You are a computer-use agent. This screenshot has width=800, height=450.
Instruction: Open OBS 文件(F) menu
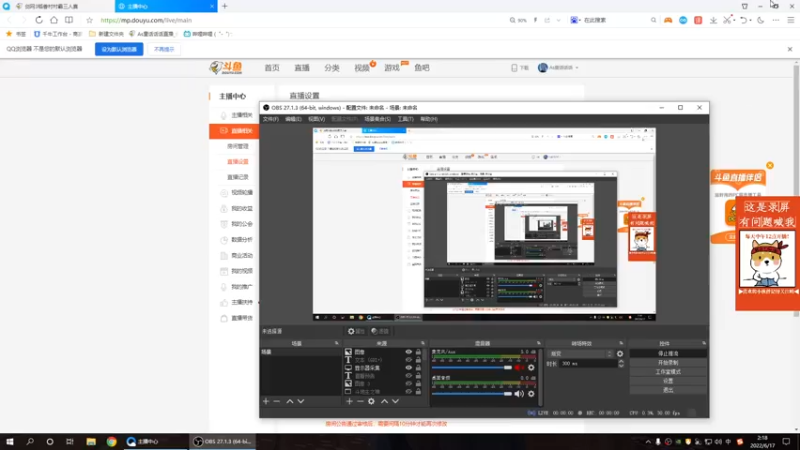point(270,119)
